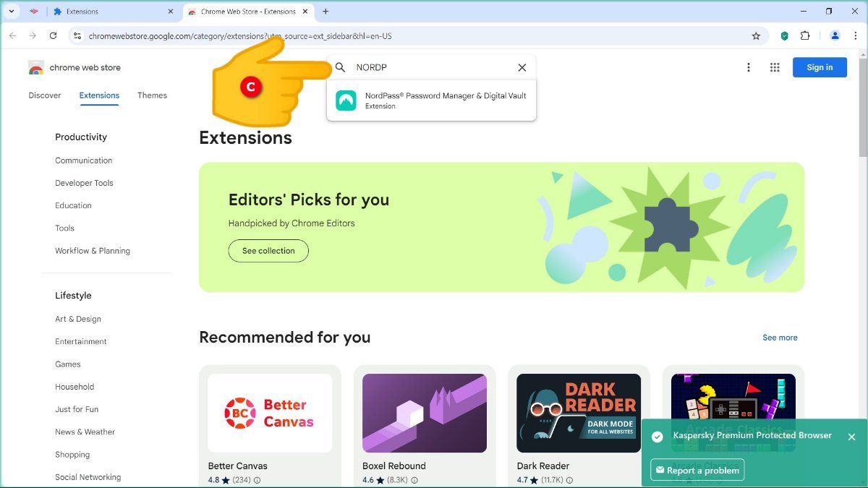Clear the search box with the X icon
The image size is (868, 488).
pos(522,67)
